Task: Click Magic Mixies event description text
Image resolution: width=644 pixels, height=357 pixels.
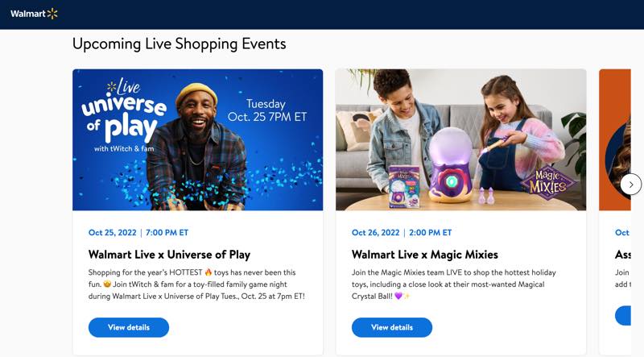Action: [x=454, y=284]
